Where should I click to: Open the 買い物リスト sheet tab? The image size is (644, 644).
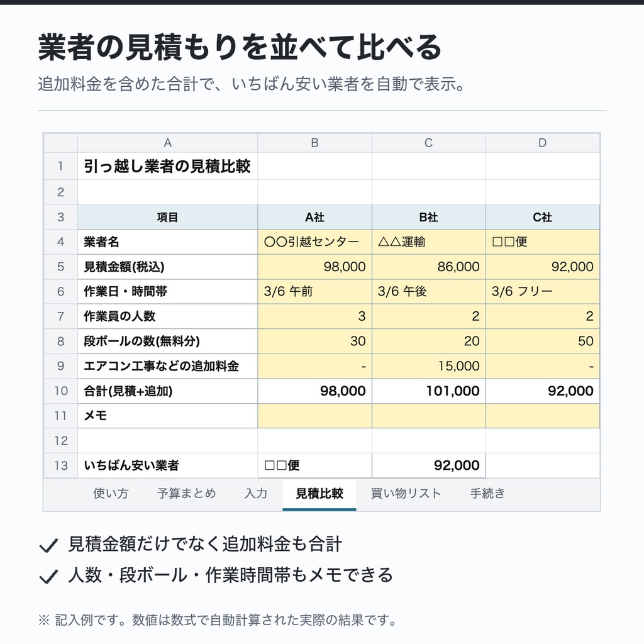406,493
